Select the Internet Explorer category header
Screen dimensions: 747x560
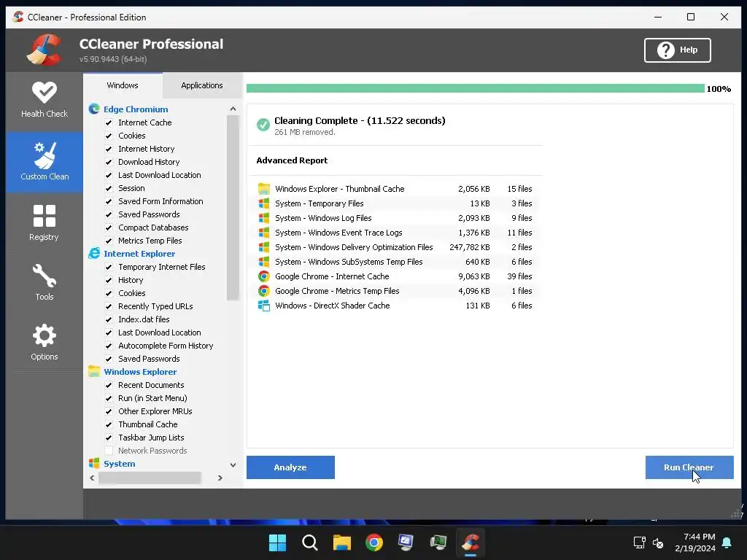coord(139,254)
